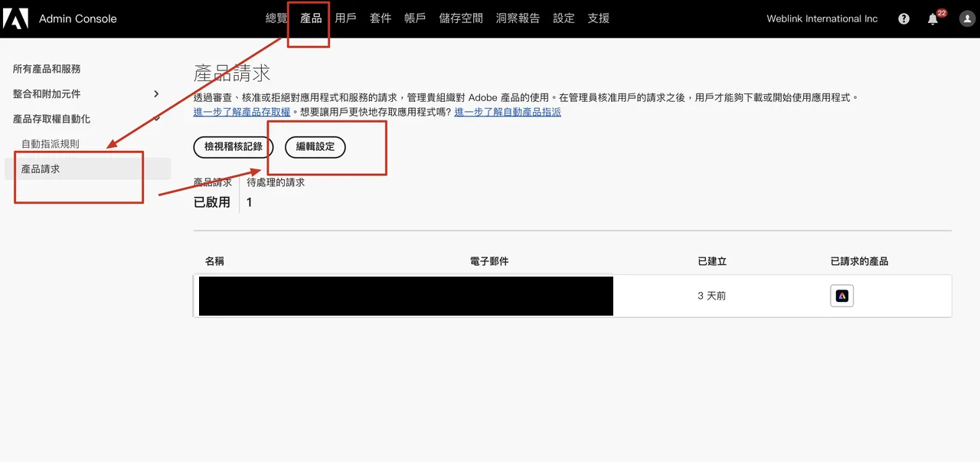Collapse the 產品存取權自動化 section chevron
Image resolution: width=980 pixels, height=462 pixels.
pos(156,119)
